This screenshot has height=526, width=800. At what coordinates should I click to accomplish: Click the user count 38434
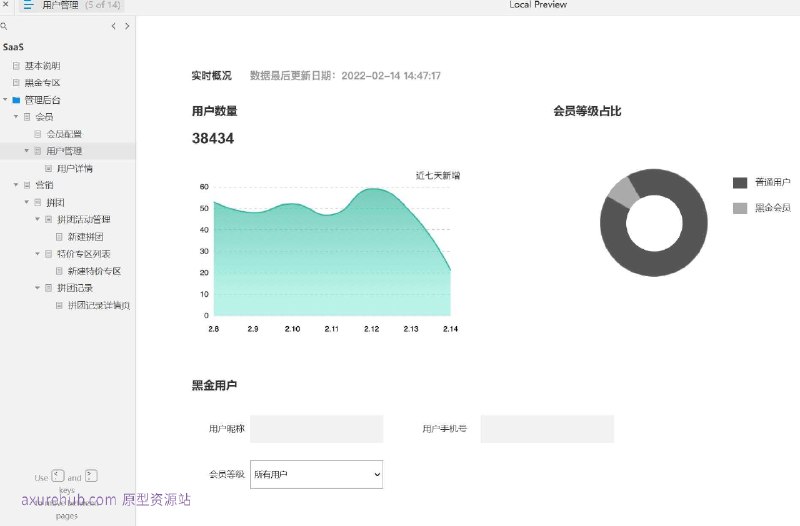pos(213,138)
